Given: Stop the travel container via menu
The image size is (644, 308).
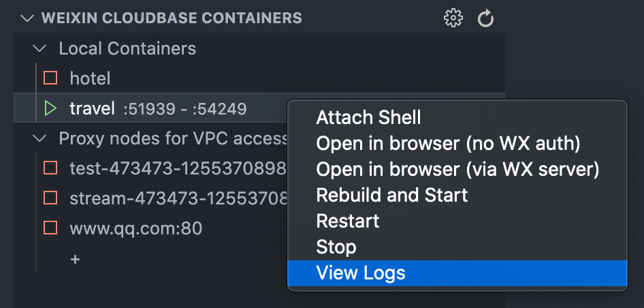Looking at the screenshot, I should 336,247.
